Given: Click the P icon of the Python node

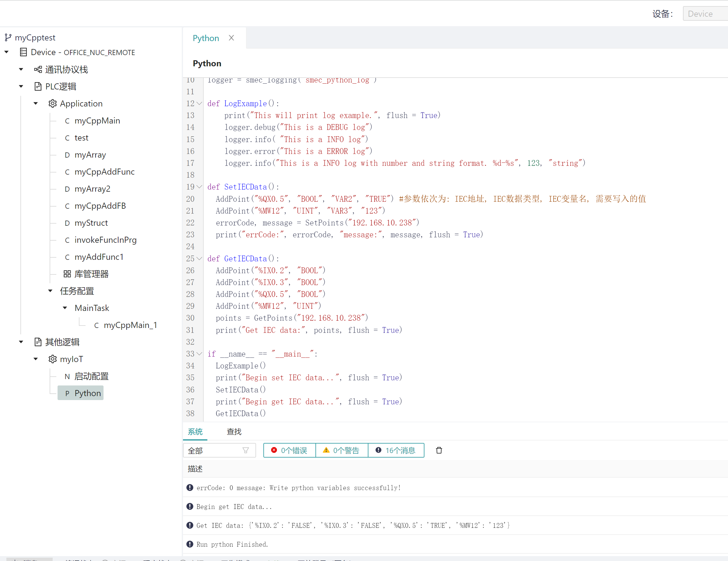Looking at the screenshot, I should coord(67,393).
